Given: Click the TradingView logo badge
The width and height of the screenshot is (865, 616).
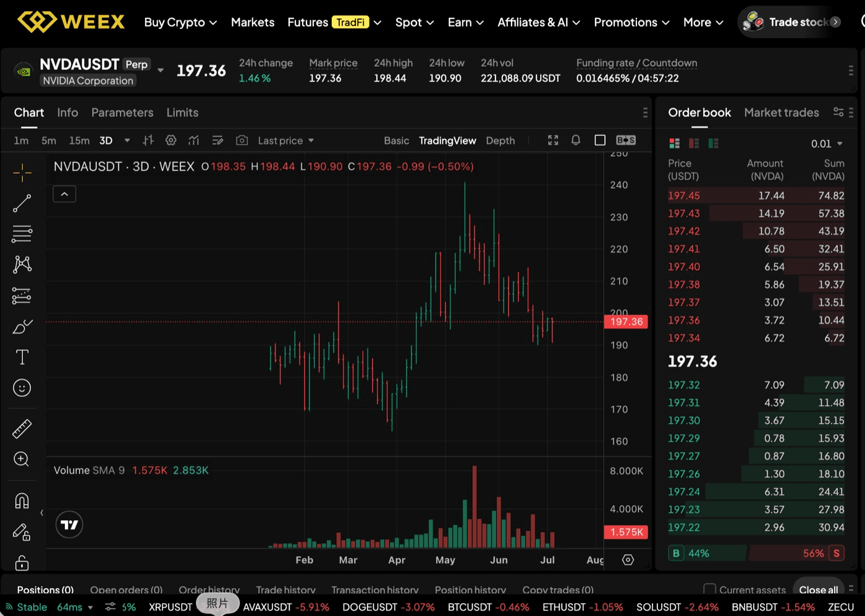Looking at the screenshot, I should 69,525.
